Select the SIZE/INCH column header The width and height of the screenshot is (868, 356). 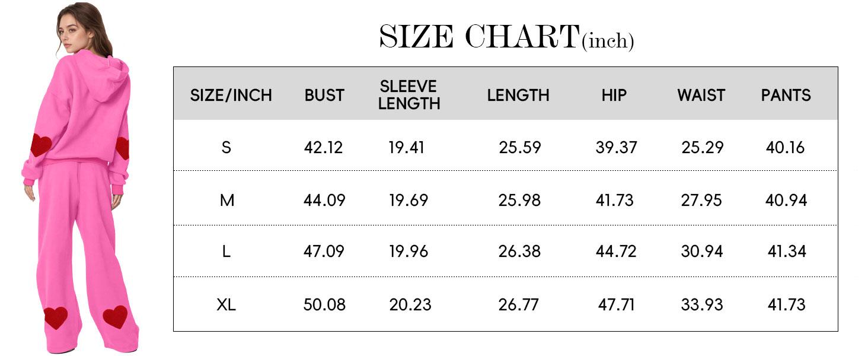[x=231, y=95]
